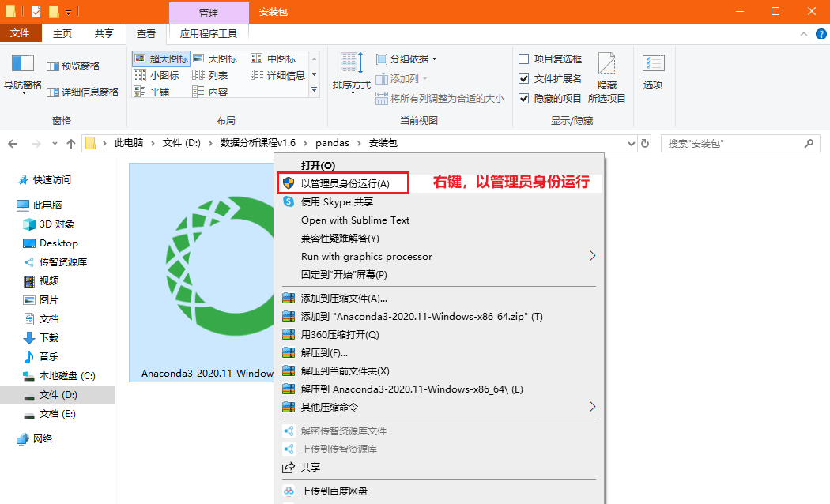Open the group by dropdown
The image size is (830, 504).
point(406,58)
